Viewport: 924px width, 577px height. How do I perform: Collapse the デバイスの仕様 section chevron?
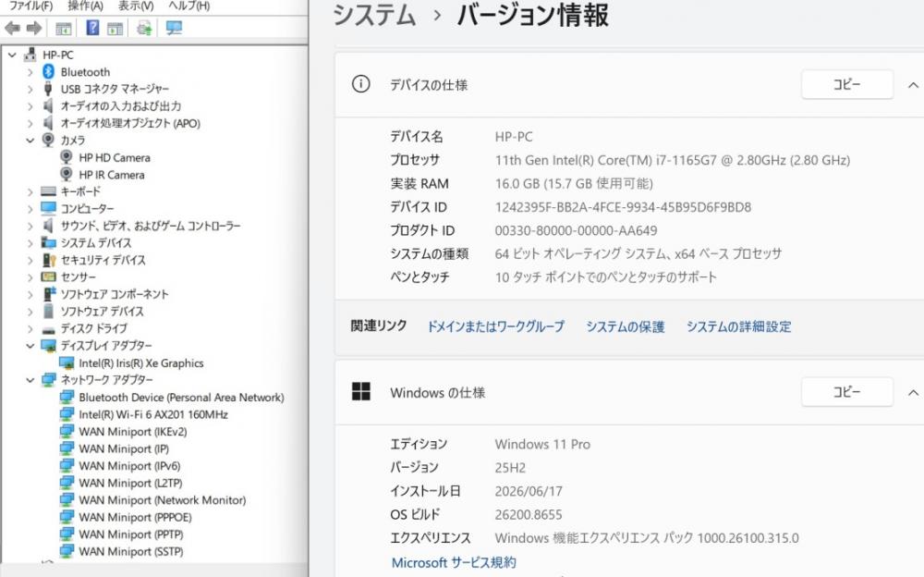[913, 85]
